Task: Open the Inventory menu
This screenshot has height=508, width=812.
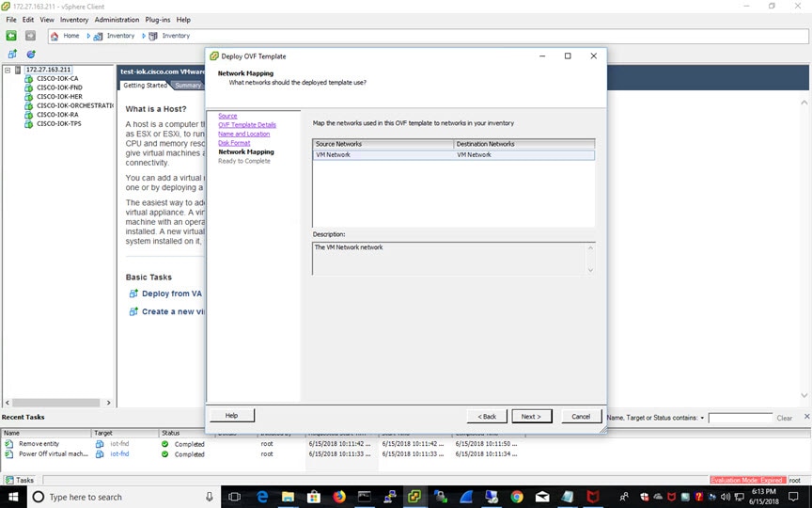Action: [74, 20]
